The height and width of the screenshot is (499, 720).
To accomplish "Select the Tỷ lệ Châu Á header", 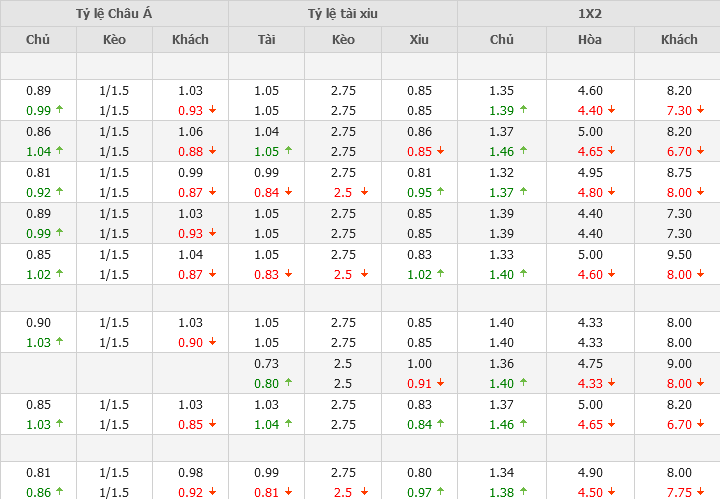I will (x=114, y=14).
